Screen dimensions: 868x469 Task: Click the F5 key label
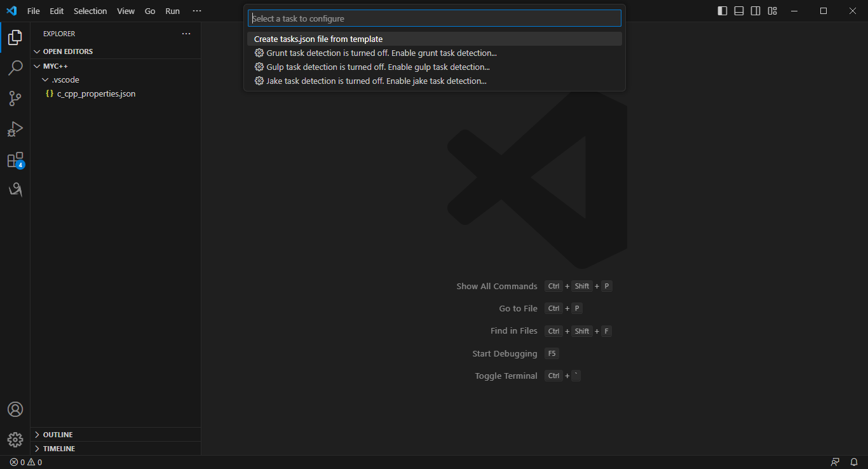[x=552, y=354]
